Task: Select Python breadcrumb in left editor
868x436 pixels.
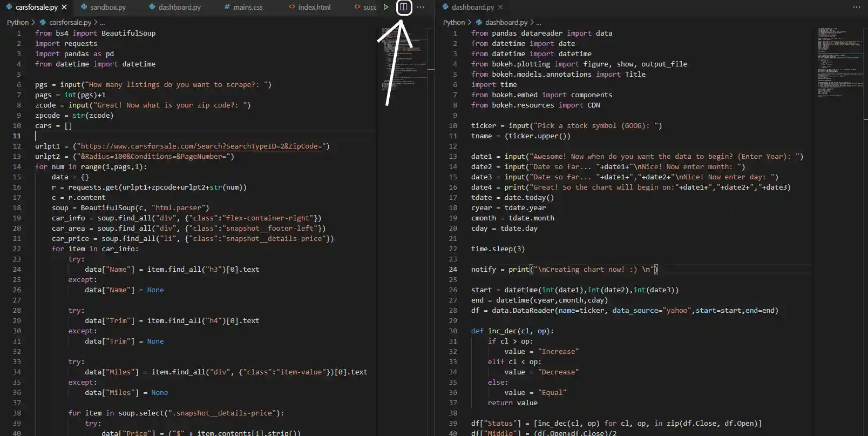Action: 18,22
